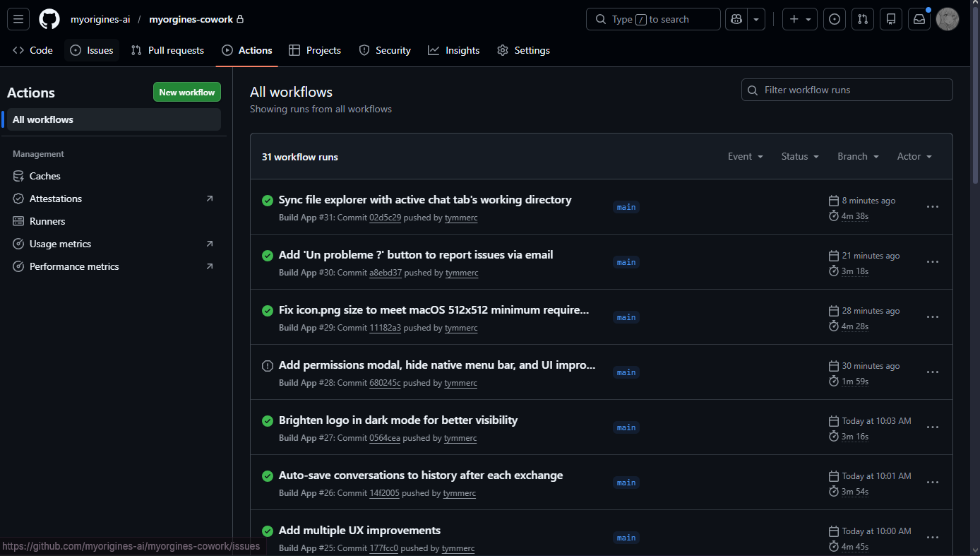Open the Status filter dropdown

pyautogui.click(x=800, y=156)
